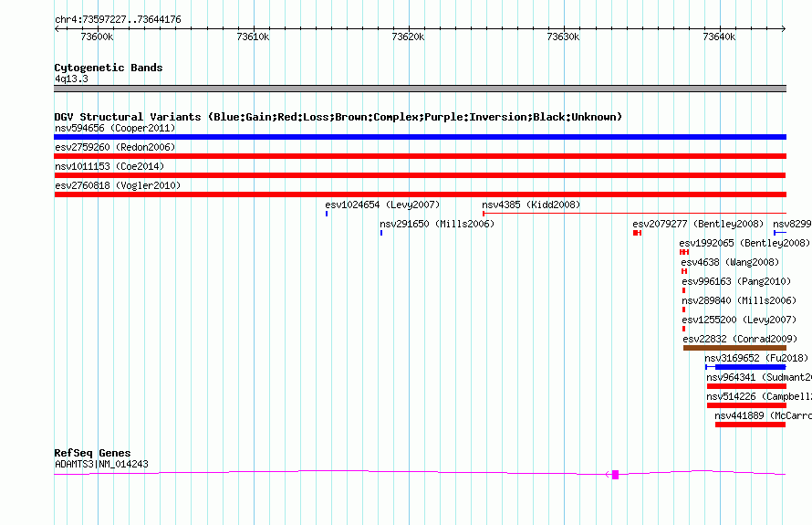The height and width of the screenshot is (525, 812).
Task: Select the red esv4638 variant marker
Action: click(684, 271)
